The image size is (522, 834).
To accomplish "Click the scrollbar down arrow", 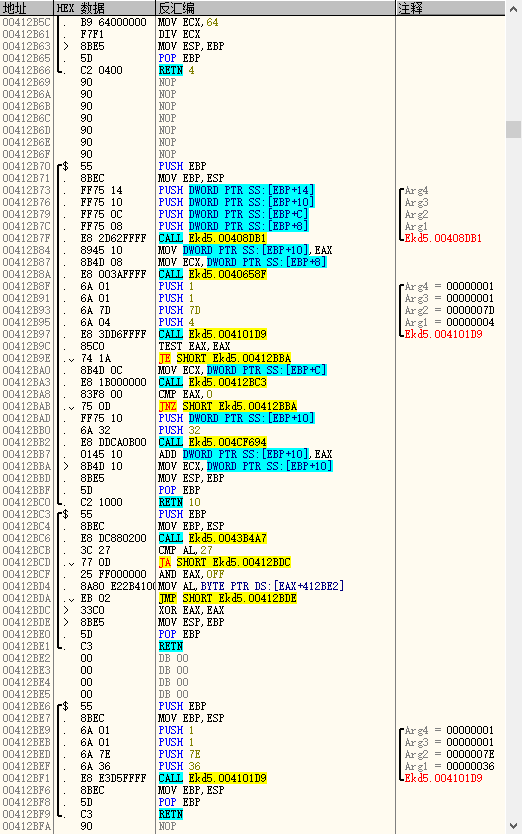I will (x=513, y=825).
